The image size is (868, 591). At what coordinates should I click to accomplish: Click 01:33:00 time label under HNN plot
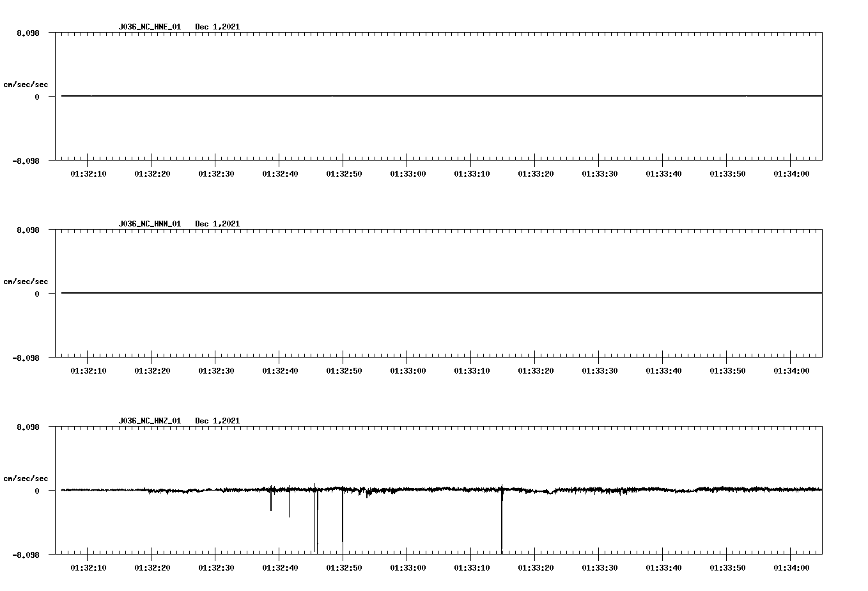[x=408, y=371]
